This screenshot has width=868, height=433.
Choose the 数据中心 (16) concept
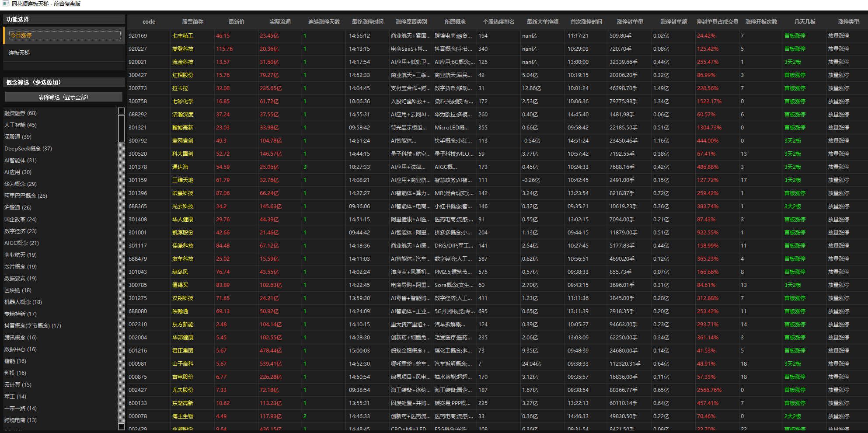point(21,349)
